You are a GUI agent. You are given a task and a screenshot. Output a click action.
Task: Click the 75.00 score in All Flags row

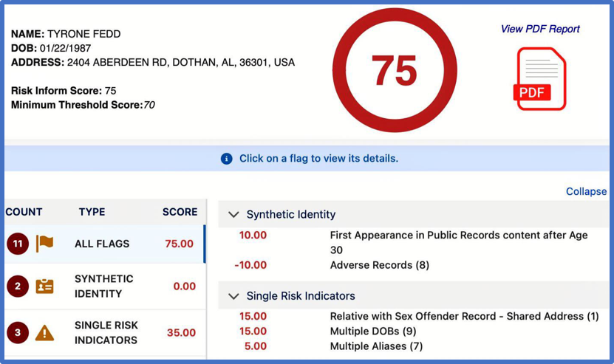click(179, 244)
